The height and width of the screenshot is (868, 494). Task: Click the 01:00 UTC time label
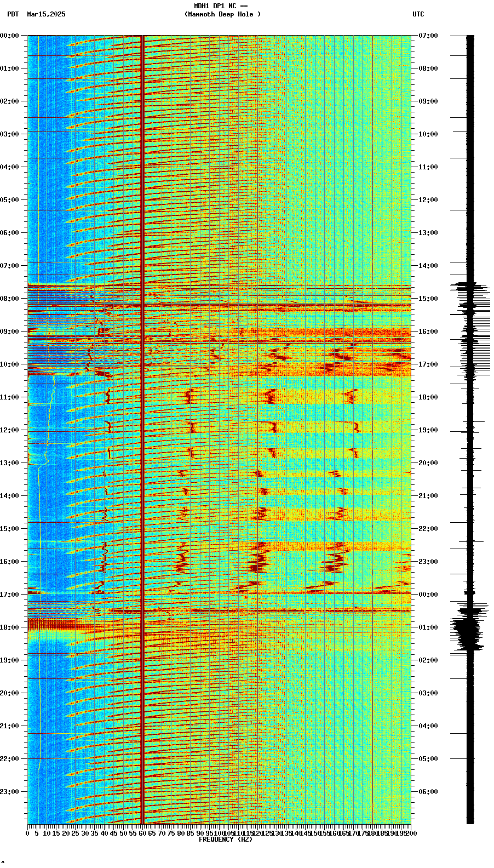coord(428,627)
